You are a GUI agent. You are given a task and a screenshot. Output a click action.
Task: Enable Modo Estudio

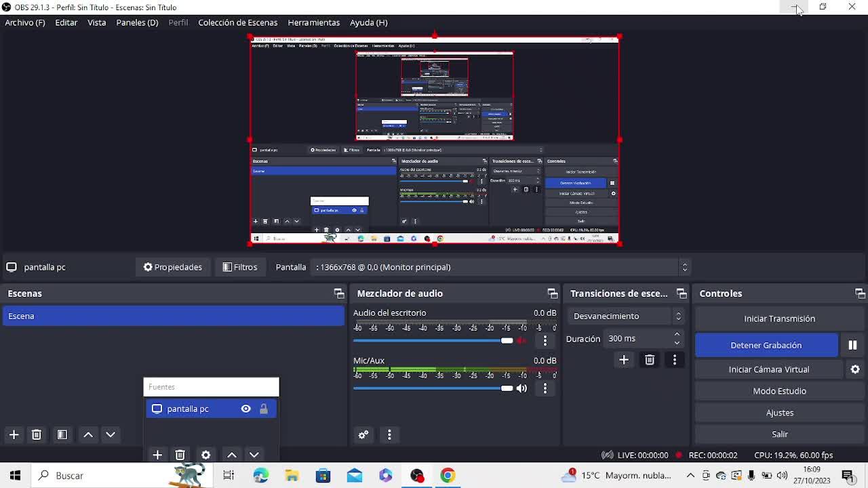point(779,391)
